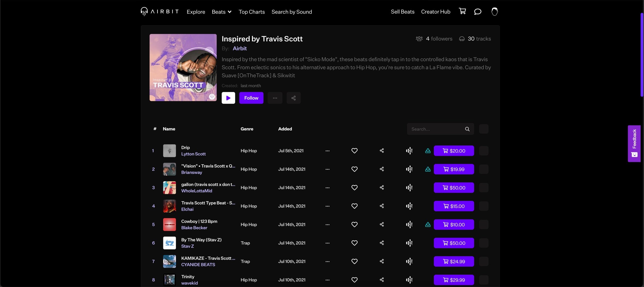Add Drip to cart for $20.00
Image resolution: width=644 pixels, height=287 pixels.
[454, 151]
